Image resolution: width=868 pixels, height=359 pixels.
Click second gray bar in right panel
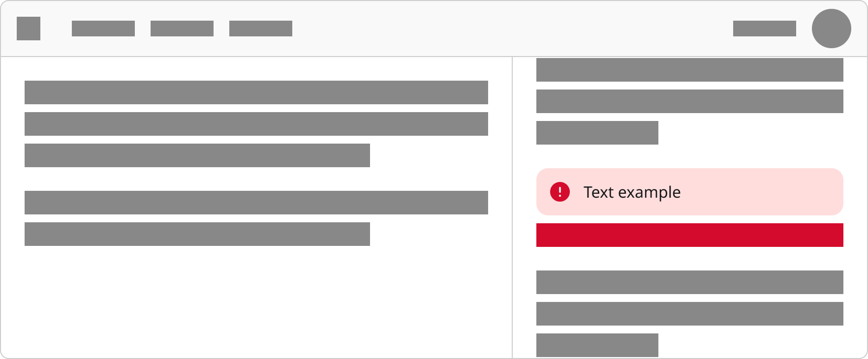click(690, 101)
